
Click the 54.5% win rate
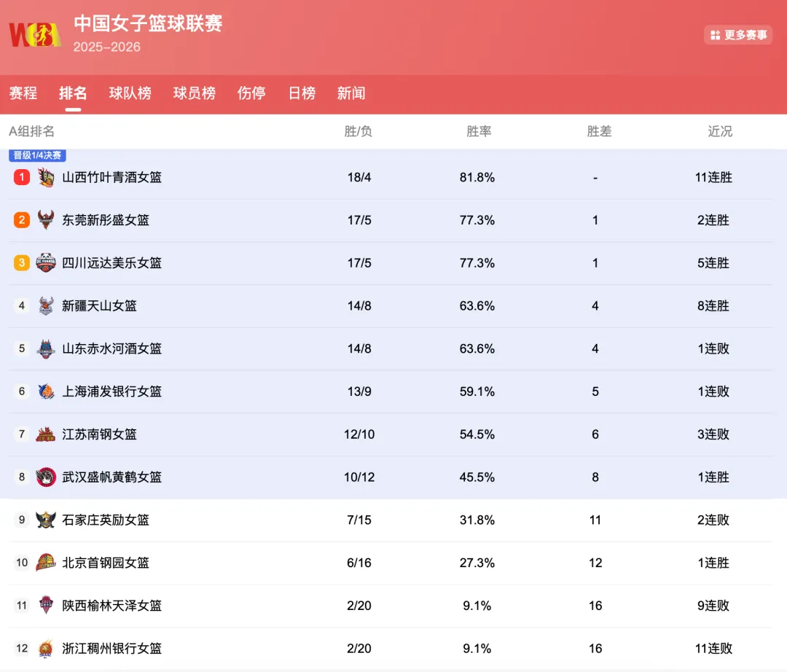point(477,434)
